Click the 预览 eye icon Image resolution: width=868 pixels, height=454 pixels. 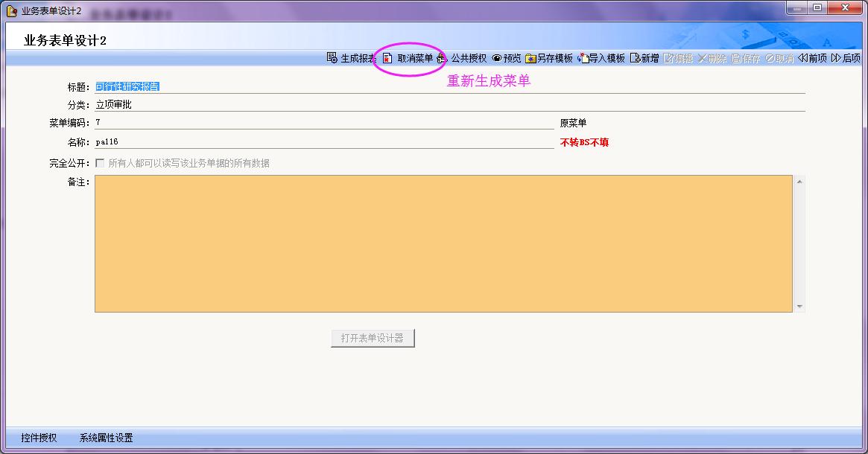[x=496, y=58]
